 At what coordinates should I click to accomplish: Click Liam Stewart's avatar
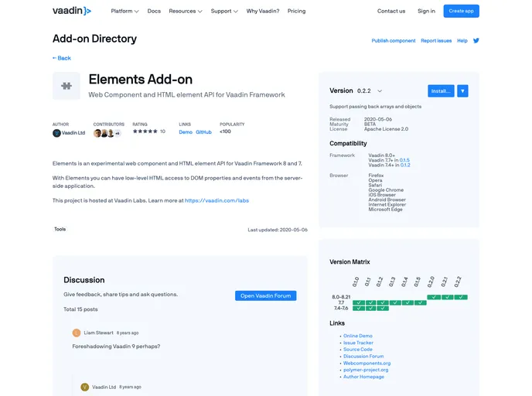(77, 333)
